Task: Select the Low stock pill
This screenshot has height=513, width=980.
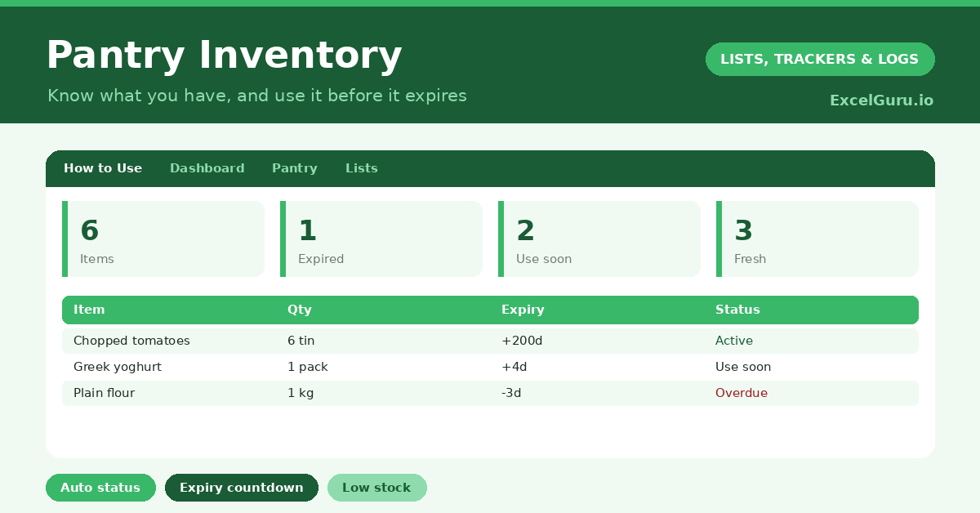Action: tap(376, 488)
